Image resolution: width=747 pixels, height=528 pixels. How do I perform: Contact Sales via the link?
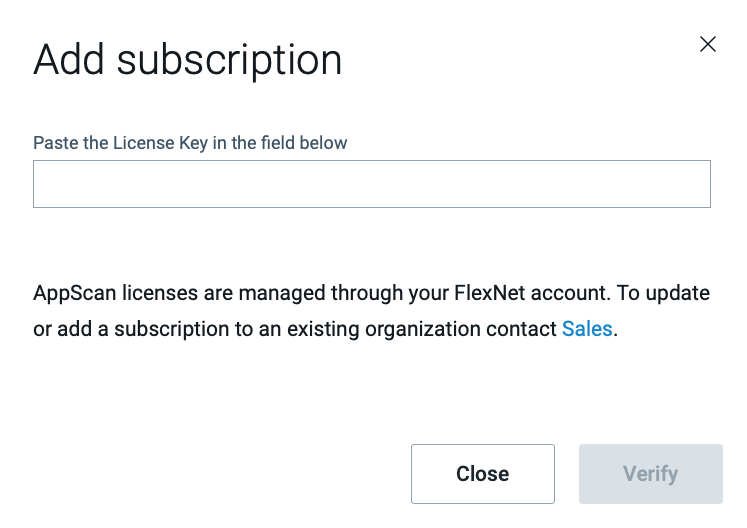pyautogui.click(x=587, y=329)
